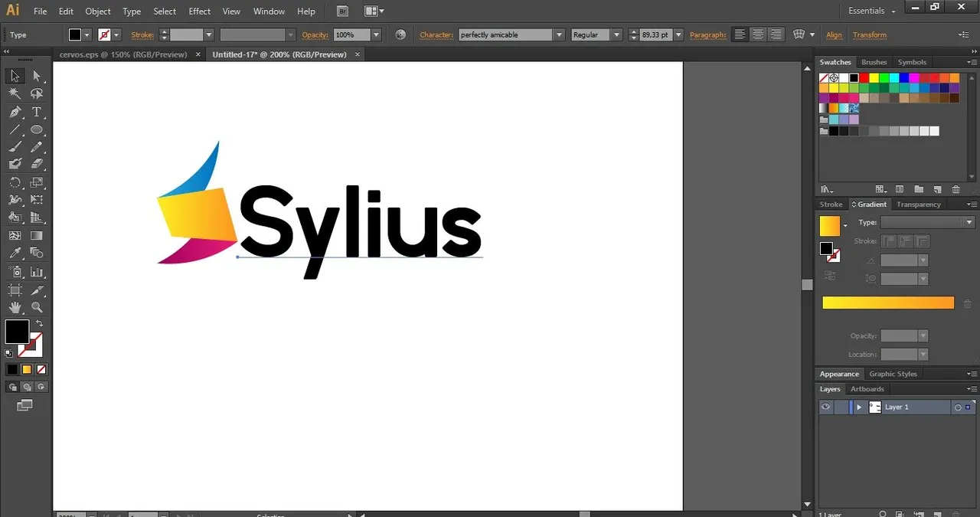
Task: Select the Selection (black arrow) tool
Action: [15, 76]
